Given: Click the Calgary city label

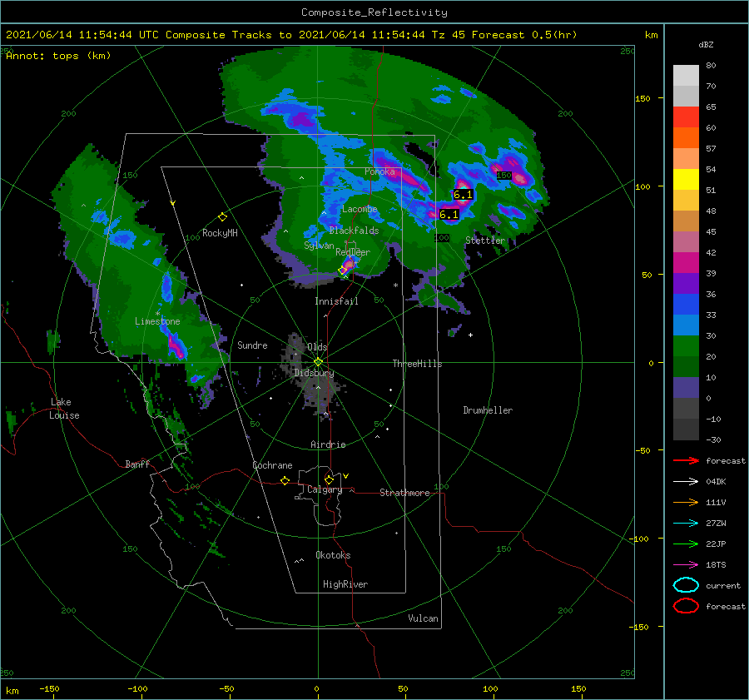Looking at the screenshot, I should pyautogui.click(x=325, y=489).
